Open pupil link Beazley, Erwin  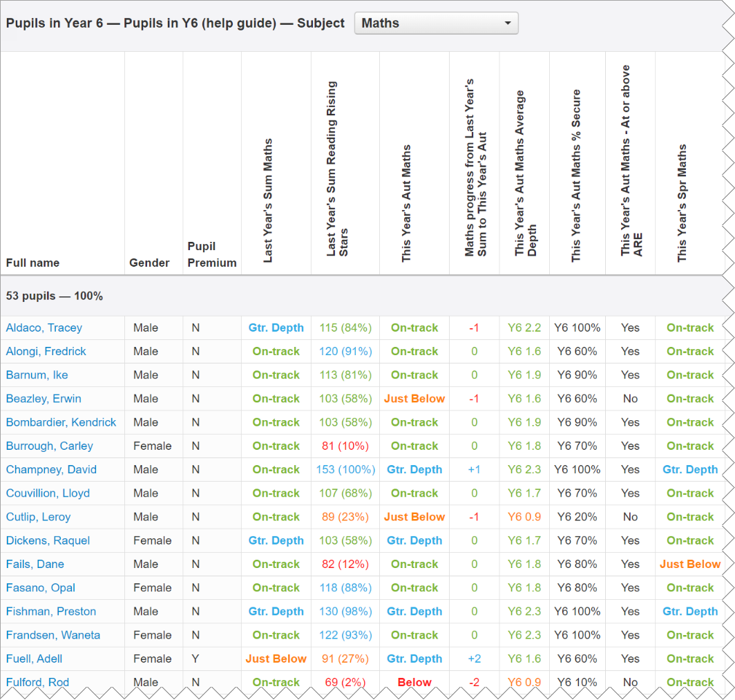tap(44, 399)
